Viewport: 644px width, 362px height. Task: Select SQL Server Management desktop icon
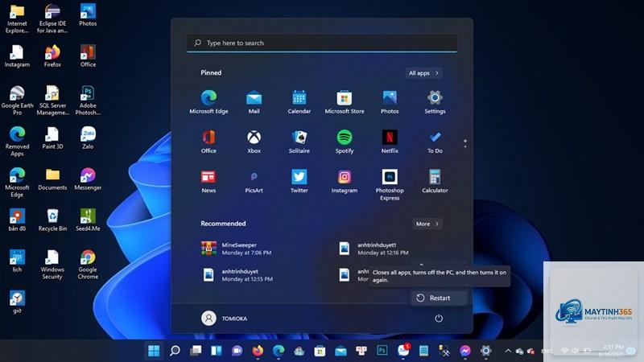pos(52,101)
